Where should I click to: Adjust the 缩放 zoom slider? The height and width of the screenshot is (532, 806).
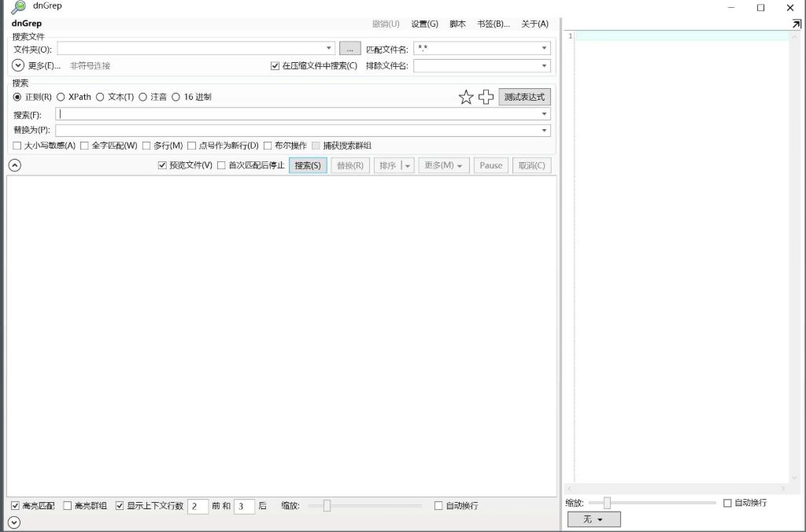tap(325, 506)
